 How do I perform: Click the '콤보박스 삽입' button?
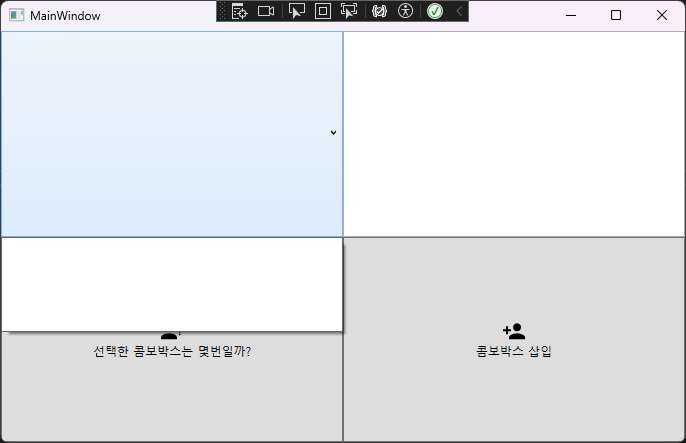514,340
